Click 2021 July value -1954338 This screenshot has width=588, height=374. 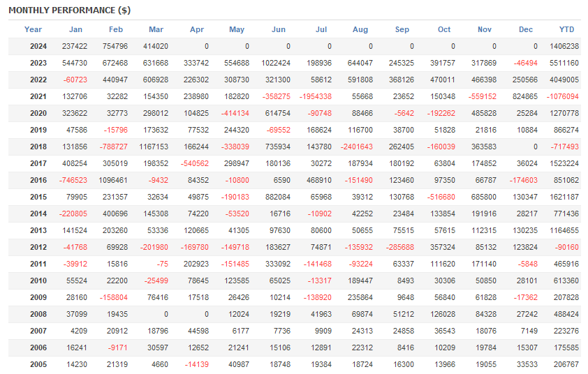tap(316, 97)
